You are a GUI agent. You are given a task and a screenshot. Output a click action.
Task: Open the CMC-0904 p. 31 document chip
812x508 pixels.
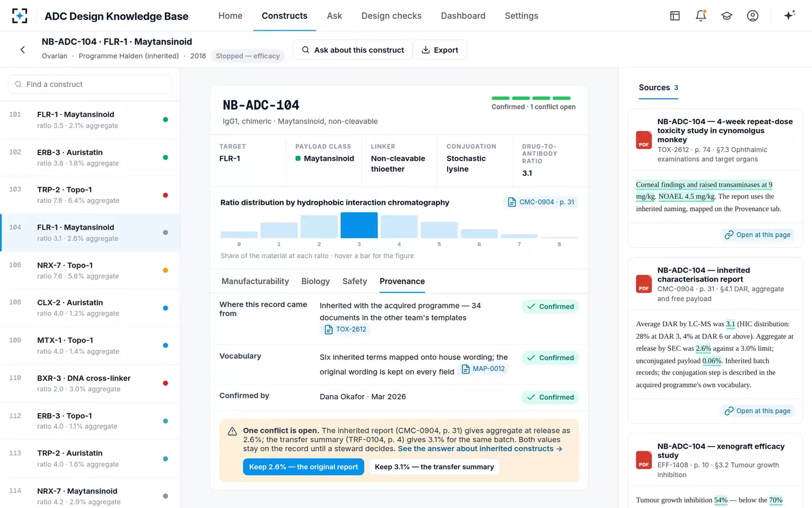point(541,202)
